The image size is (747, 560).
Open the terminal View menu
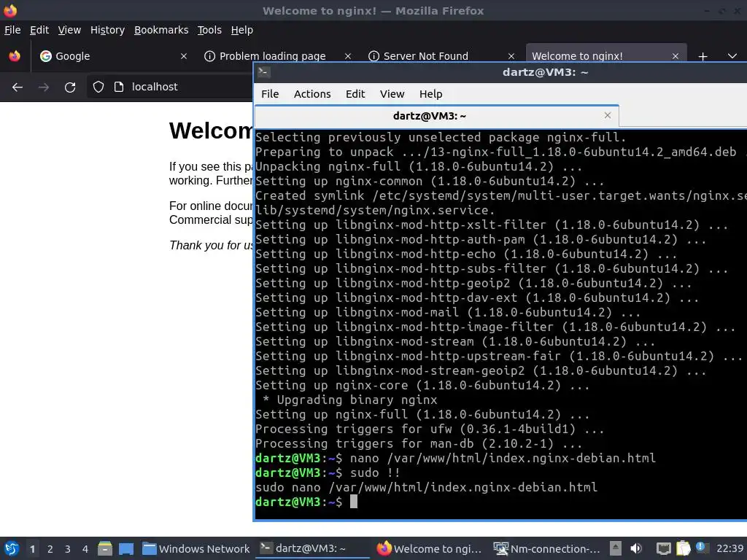click(x=392, y=94)
